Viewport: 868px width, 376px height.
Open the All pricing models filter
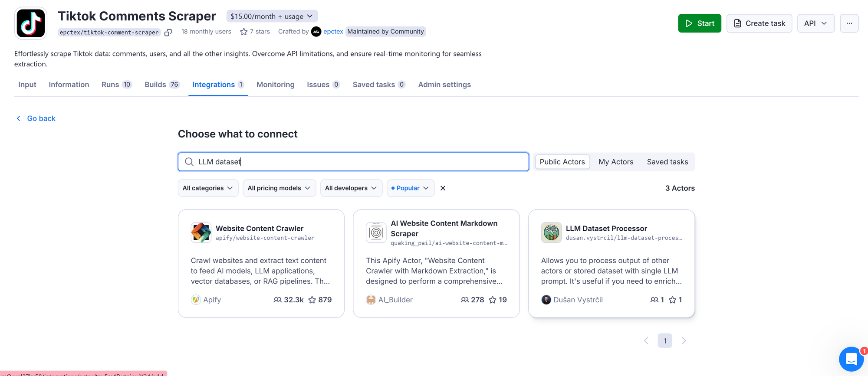(x=279, y=188)
